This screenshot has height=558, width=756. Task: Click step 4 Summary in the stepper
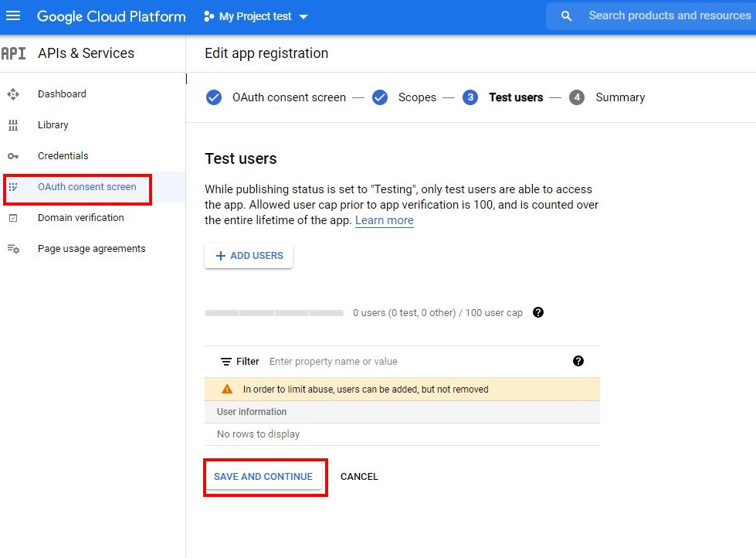click(x=575, y=97)
